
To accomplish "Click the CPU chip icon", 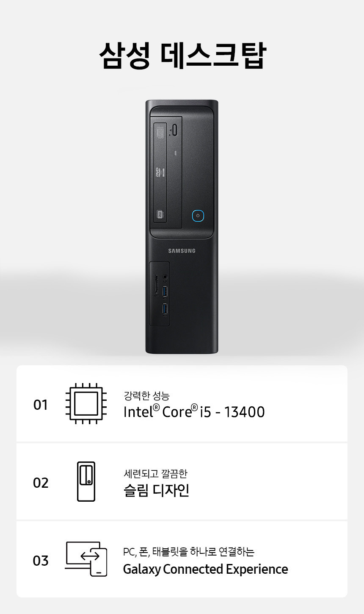I will pyautogui.click(x=86, y=403).
